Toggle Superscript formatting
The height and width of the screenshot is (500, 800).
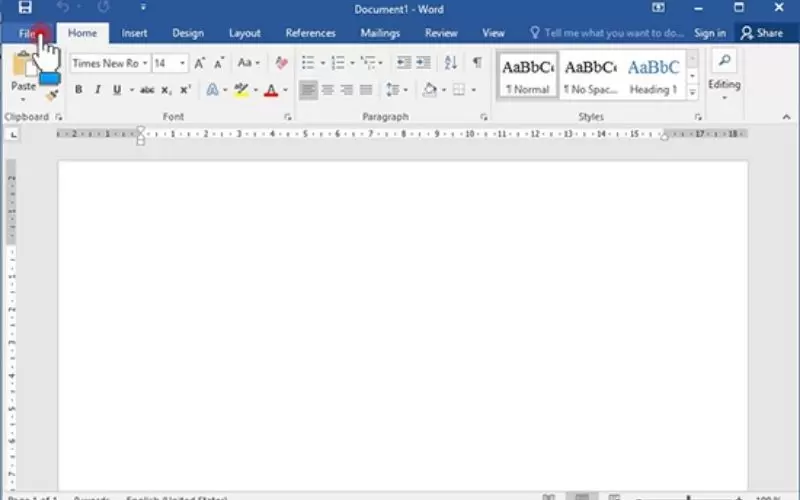click(185, 90)
